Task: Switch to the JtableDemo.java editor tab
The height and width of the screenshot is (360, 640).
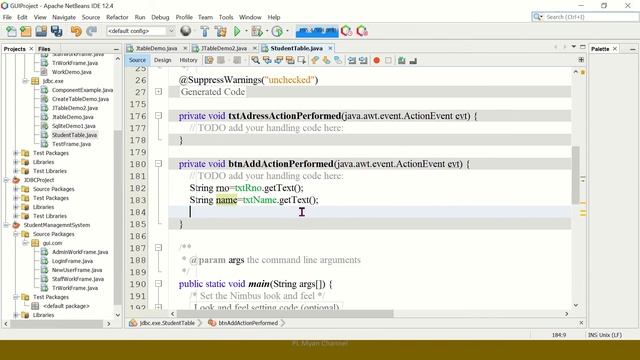Action: click(156, 48)
